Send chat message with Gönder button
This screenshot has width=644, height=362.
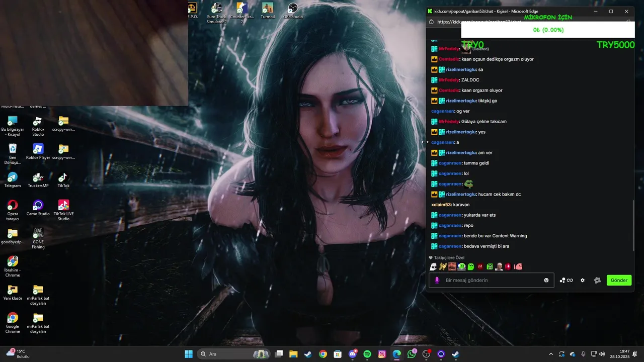[x=619, y=280]
